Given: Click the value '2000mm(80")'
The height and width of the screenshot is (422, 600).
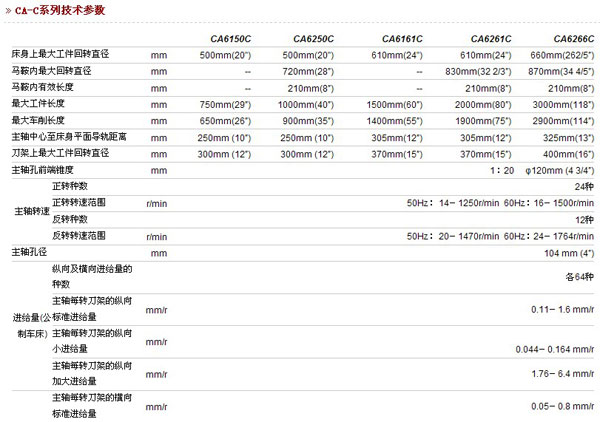Looking at the screenshot, I should click(483, 105).
